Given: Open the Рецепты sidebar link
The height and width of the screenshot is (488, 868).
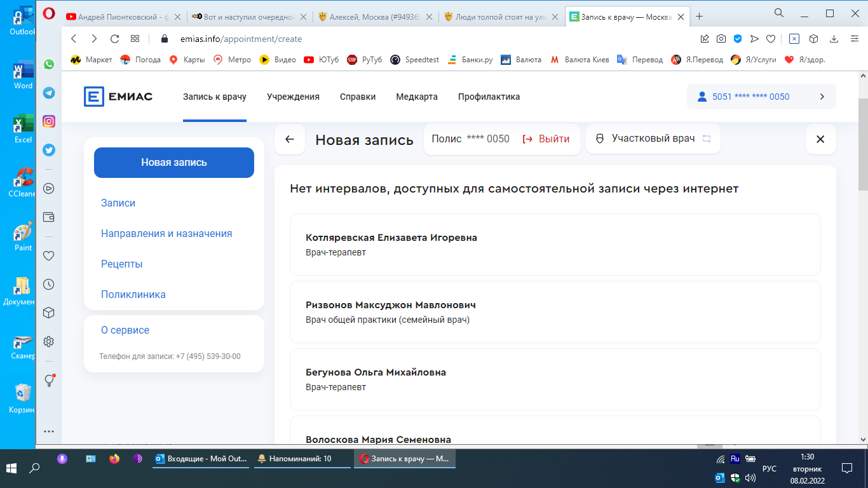Looking at the screenshot, I should (x=121, y=264).
